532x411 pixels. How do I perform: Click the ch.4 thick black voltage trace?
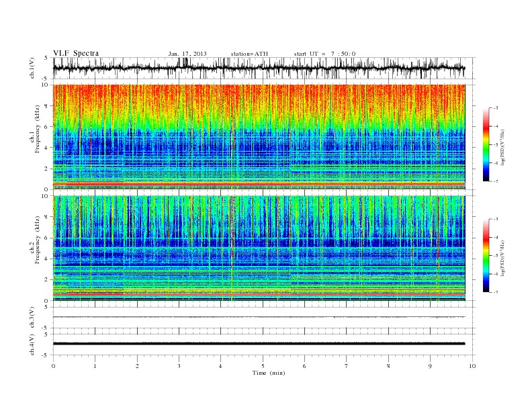259,344
